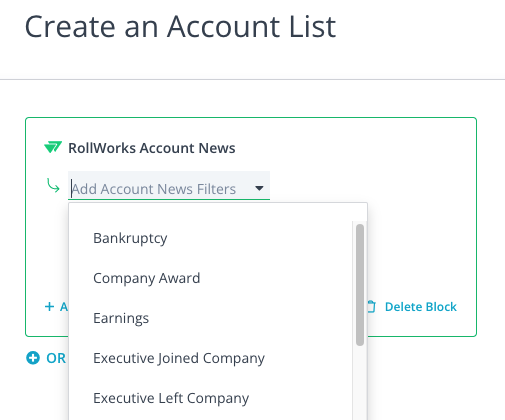Click the Delete Block link
The height and width of the screenshot is (420, 505).
pos(420,307)
